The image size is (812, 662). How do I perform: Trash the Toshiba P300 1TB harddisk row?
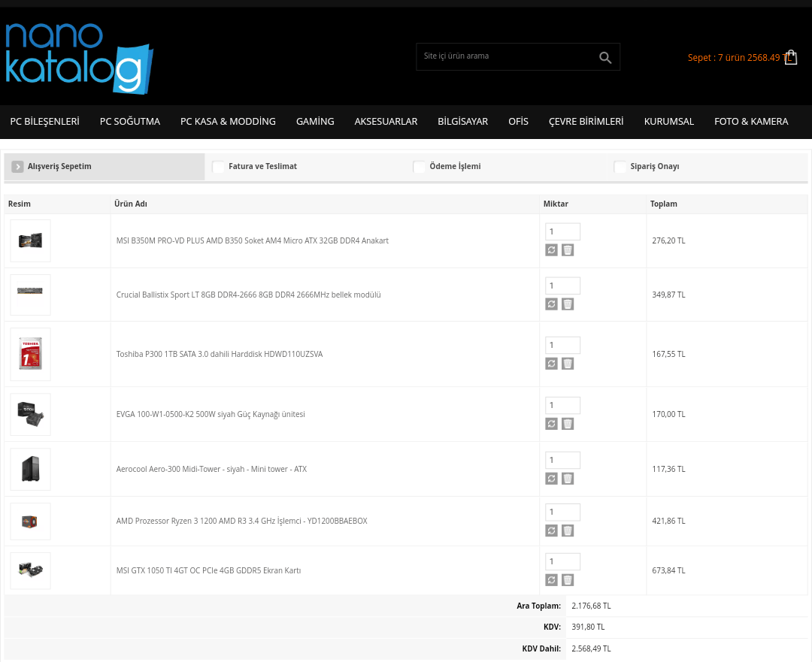568,364
